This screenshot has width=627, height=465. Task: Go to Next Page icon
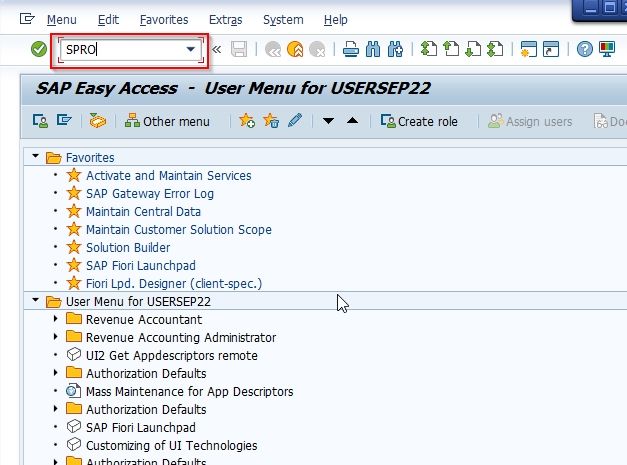(473, 50)
